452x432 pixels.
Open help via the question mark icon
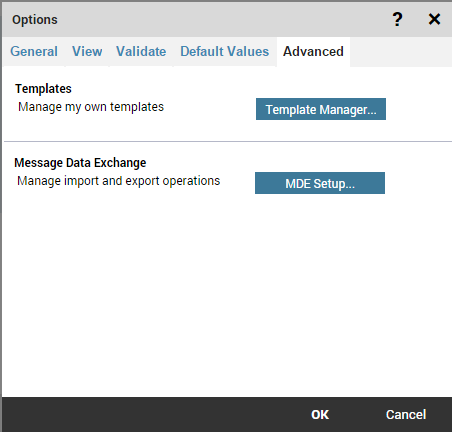[397, 19]
